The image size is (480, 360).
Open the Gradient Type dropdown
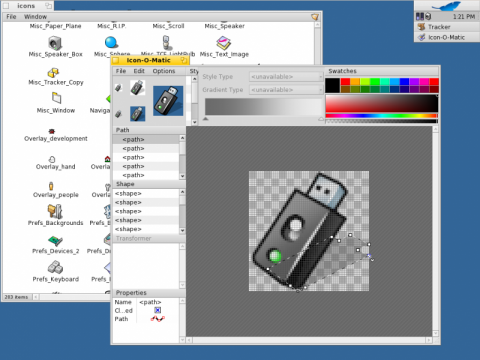[286, 90]
